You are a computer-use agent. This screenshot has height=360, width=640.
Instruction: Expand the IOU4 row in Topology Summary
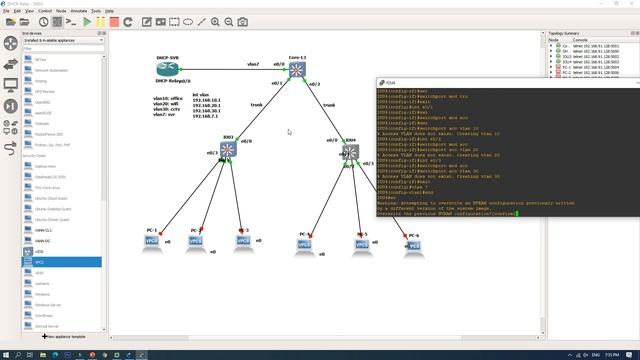click(x=551, y=62)
